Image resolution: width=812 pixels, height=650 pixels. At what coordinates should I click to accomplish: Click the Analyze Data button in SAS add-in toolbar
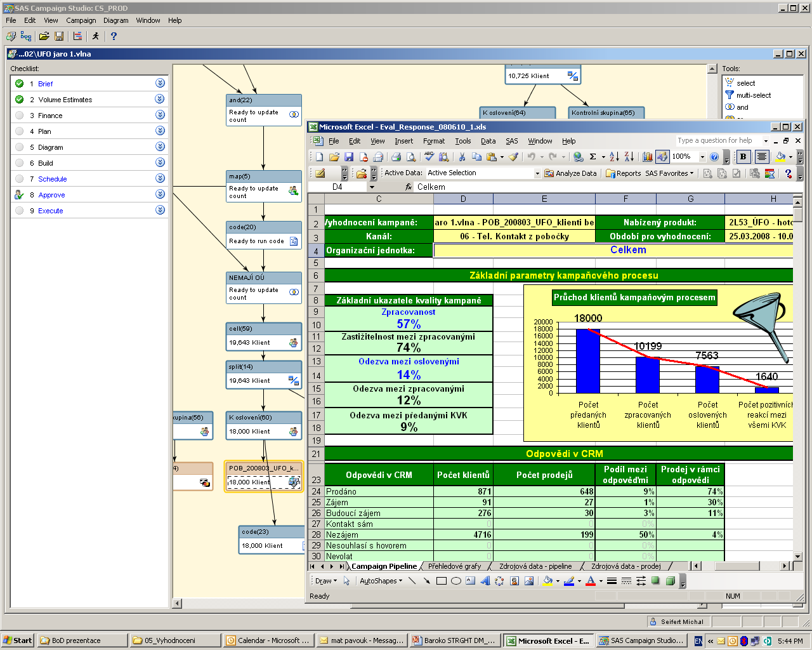[x=570, y=173]
